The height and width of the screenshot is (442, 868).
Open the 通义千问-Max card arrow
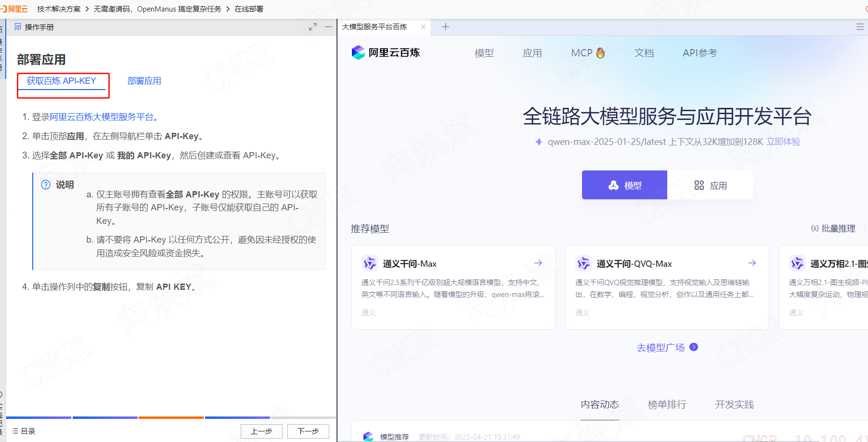click(x=538, y=263)
